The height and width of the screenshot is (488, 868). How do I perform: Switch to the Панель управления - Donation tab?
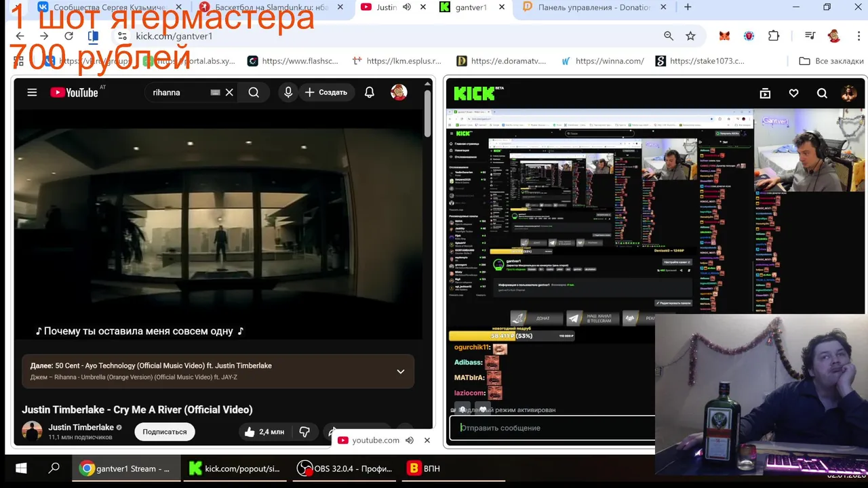[x=593, y=7]
